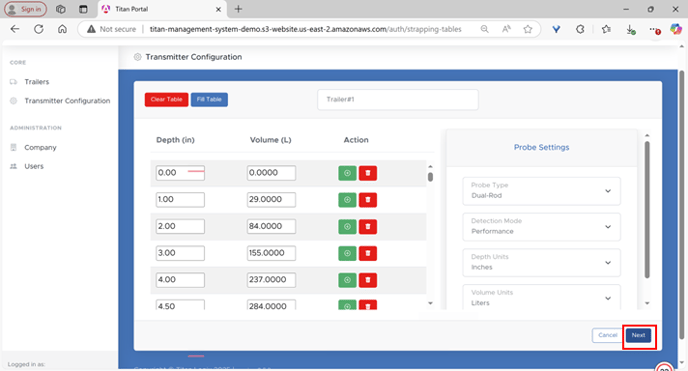Click the volume field showing 155.0000
688x371 pixels.
271,253
